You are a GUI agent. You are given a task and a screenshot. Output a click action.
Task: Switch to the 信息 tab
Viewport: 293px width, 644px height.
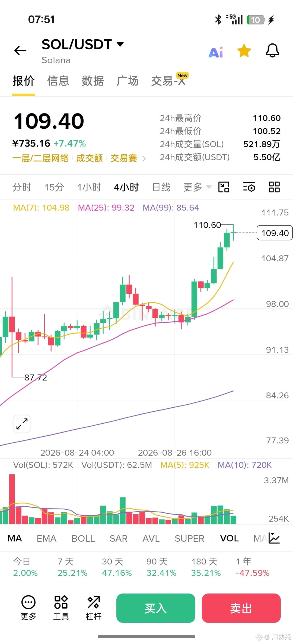point(58,81)
